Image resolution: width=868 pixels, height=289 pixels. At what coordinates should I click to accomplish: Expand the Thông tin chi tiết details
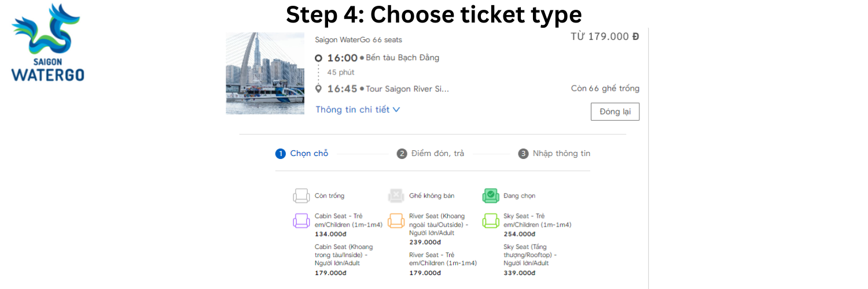click(352, 110)
